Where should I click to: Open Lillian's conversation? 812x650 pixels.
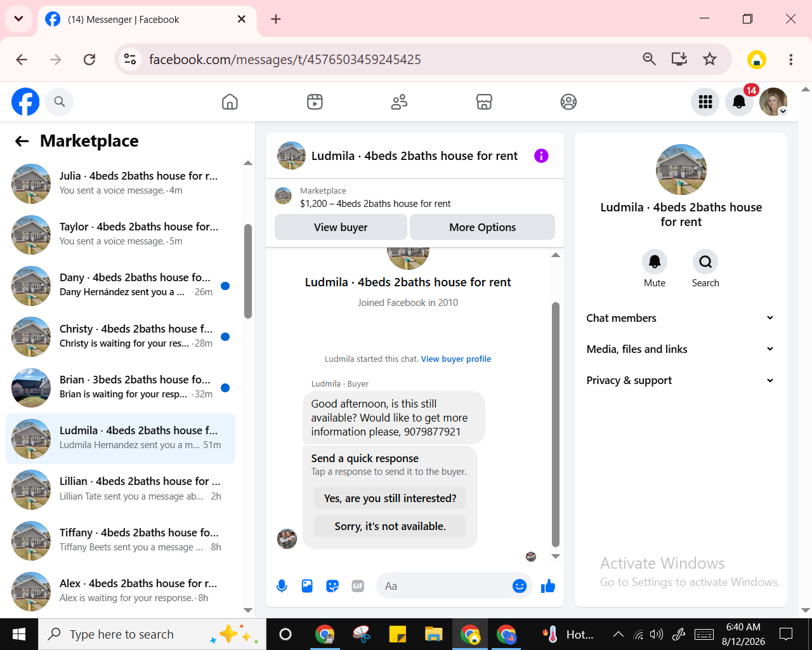121,489
